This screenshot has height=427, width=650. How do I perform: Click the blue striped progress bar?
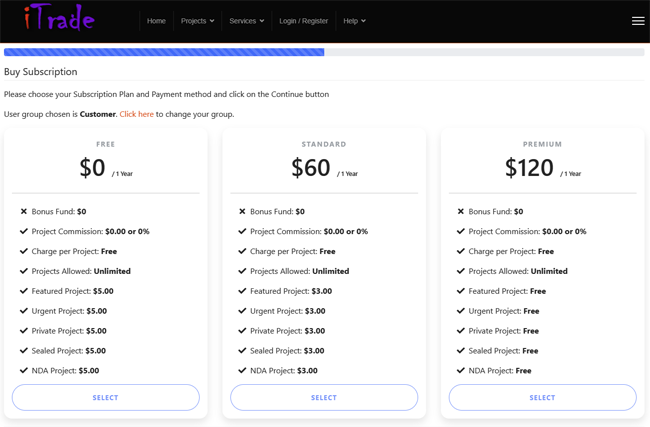pos(164,52)
